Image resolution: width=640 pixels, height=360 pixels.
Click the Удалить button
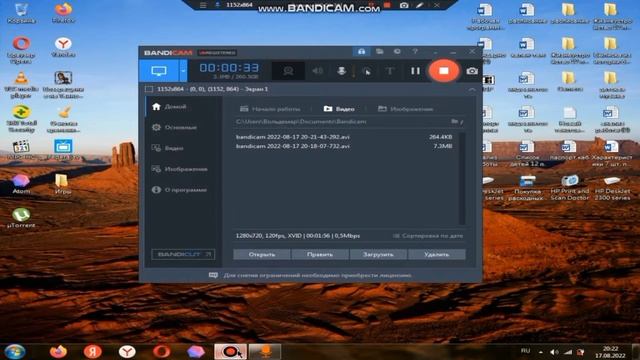coord(436,254)
